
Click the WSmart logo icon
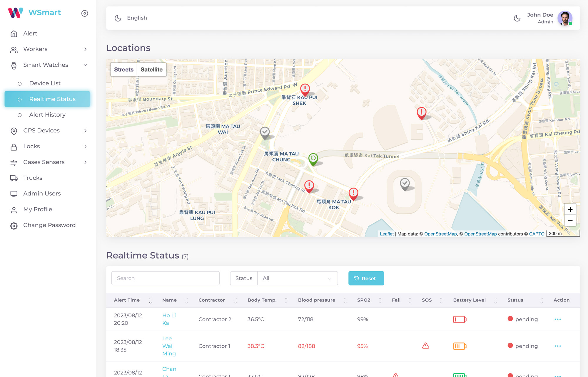[x=16, y=13]
